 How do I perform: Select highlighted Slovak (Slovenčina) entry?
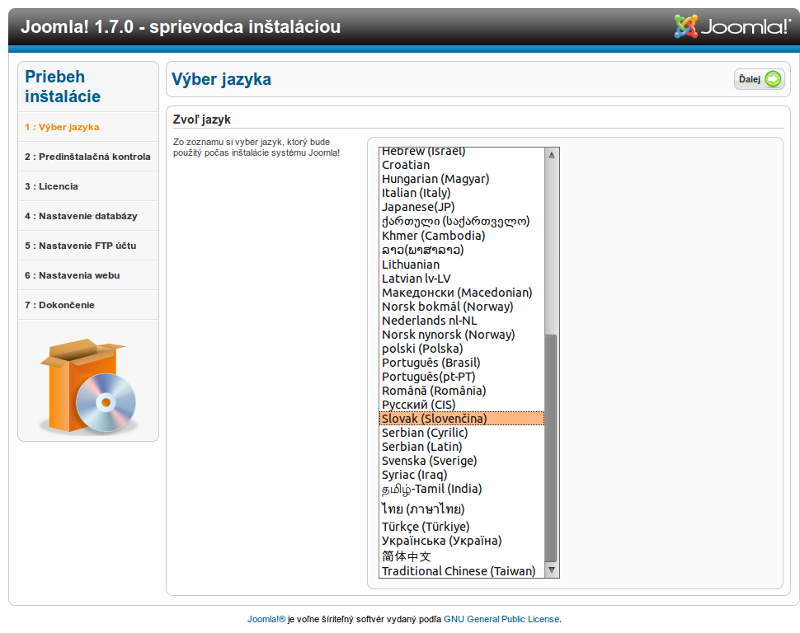[462, 419]
